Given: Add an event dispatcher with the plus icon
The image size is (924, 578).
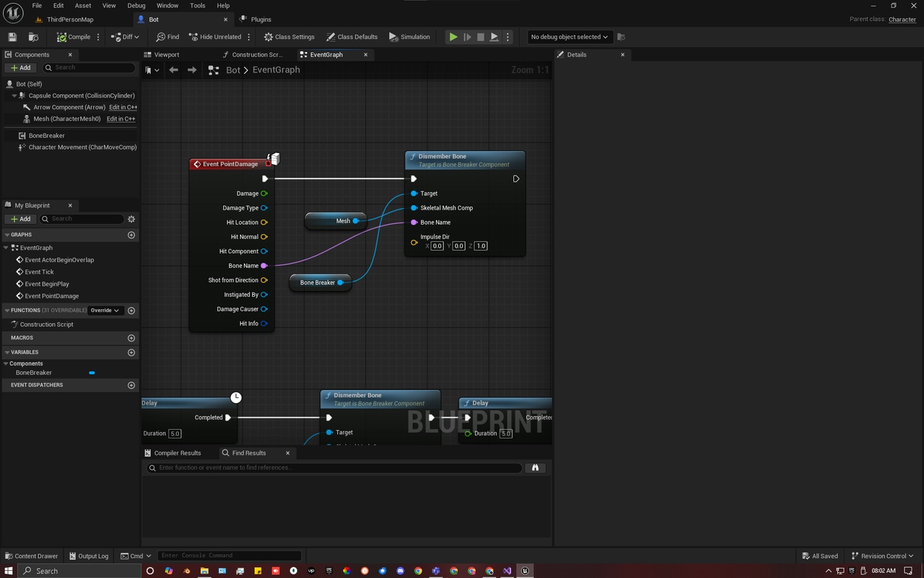Looking at the screenshot, I should tap(131, 385).
